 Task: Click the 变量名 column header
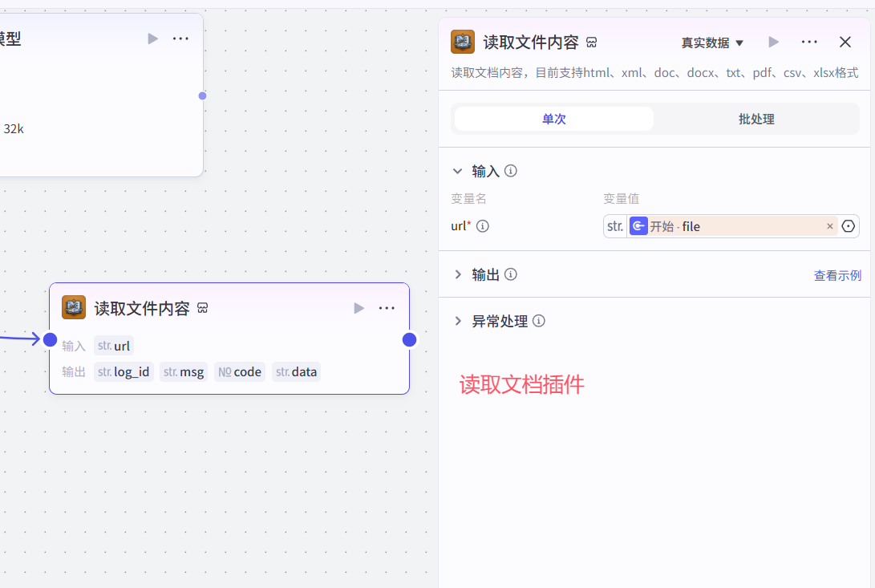tap(468, 199)
